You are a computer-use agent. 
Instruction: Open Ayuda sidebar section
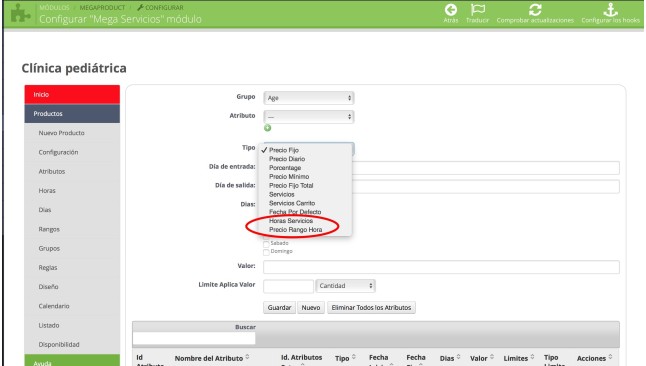72,361
